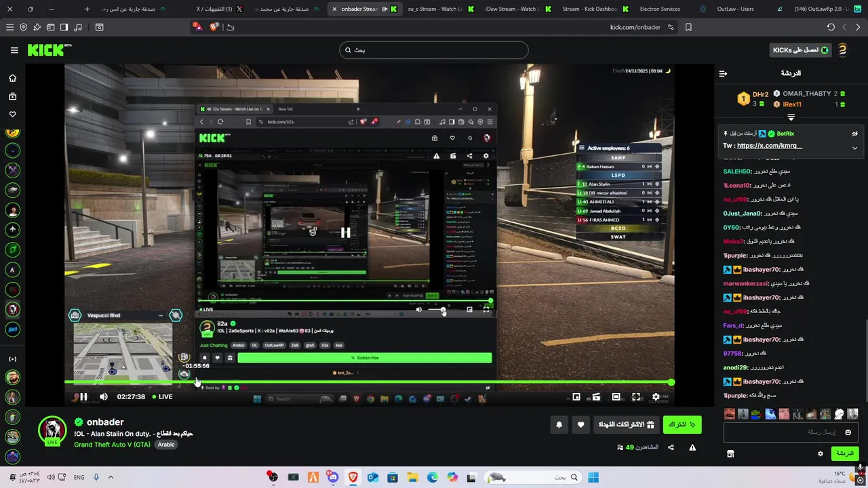Toggle the mini player mode
868x488 pixels.
click(576, 397)
